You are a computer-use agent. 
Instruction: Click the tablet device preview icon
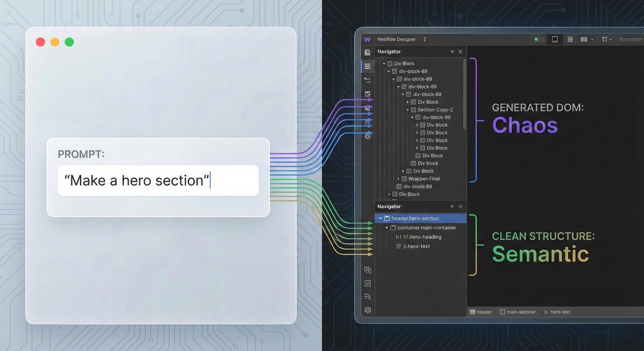[x=555, y=39]
